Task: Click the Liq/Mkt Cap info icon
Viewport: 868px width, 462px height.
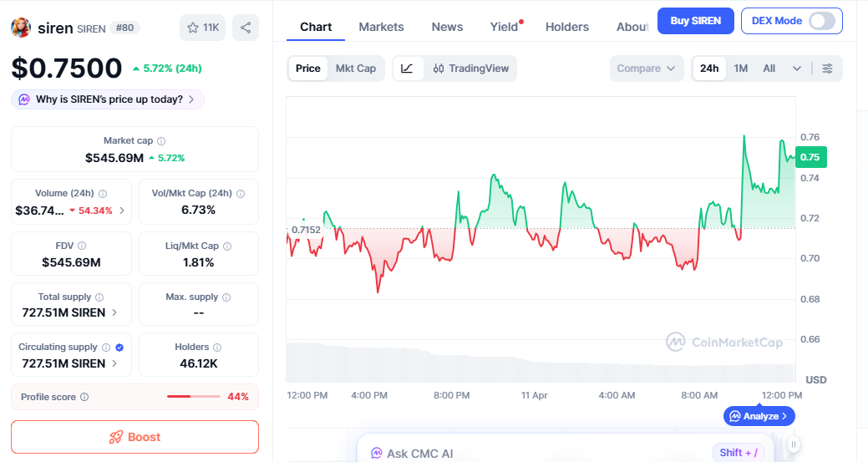Action: (227, 246)
